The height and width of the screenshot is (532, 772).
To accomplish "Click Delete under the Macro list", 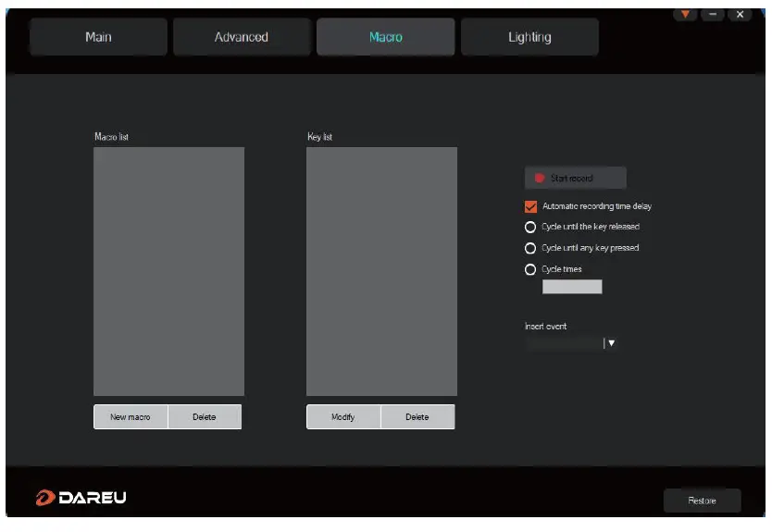I will pyautogui.click(x=205, y=417).
